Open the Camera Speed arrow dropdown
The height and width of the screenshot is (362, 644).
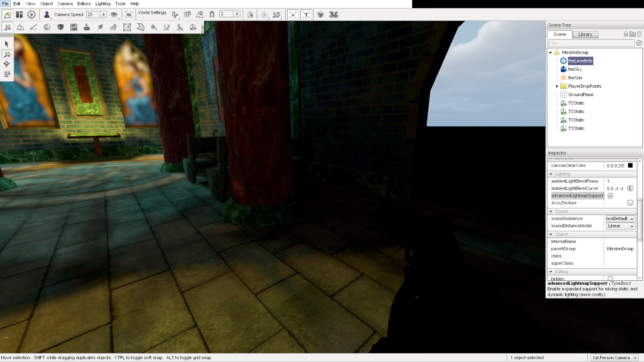click(103, 14)
